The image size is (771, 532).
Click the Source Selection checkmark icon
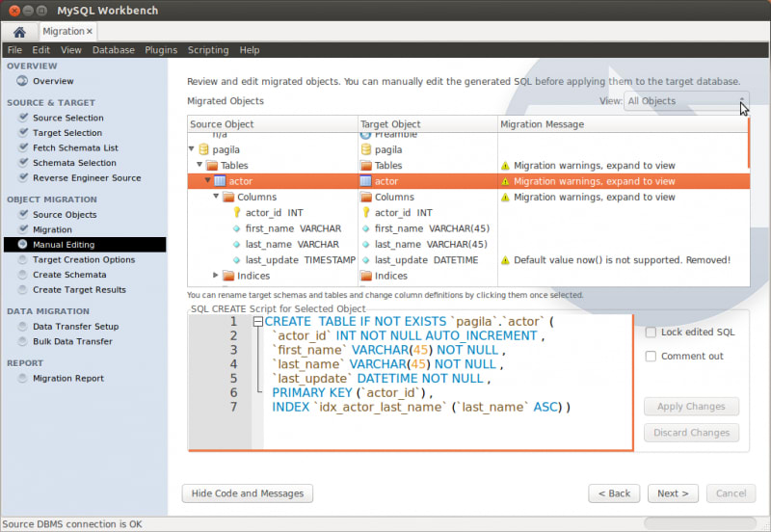pos(23,117)
